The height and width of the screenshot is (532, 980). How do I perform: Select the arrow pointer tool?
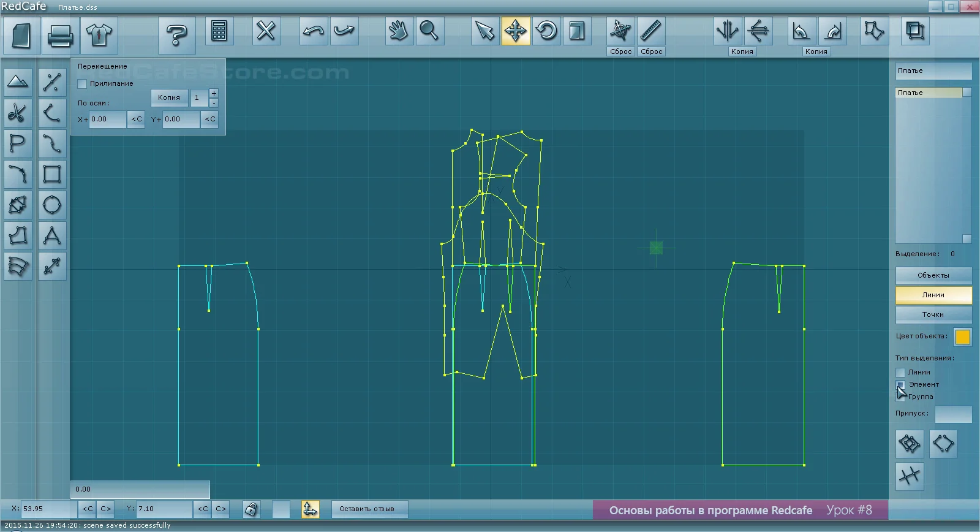(485, 31)
